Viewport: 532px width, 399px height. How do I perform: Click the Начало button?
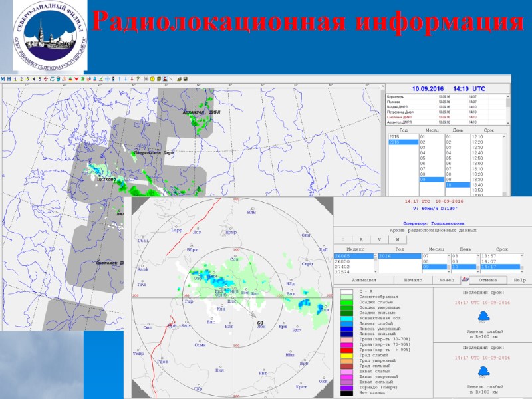click(413, 280)
